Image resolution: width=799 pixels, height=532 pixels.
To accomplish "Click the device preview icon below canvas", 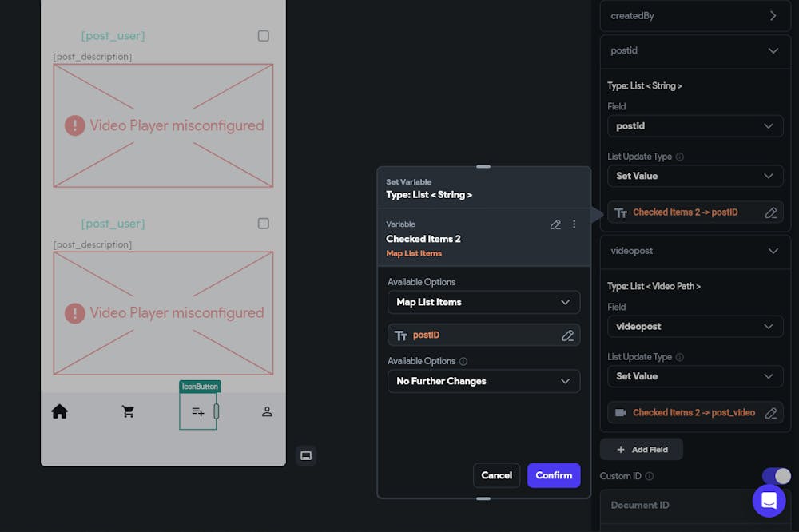I will pyautogui.click(x=306, y=455).
